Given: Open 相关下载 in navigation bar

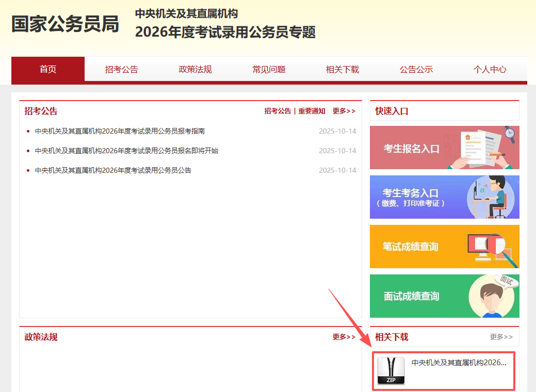Looking at the screenshot, I should (x=342, y=69).
